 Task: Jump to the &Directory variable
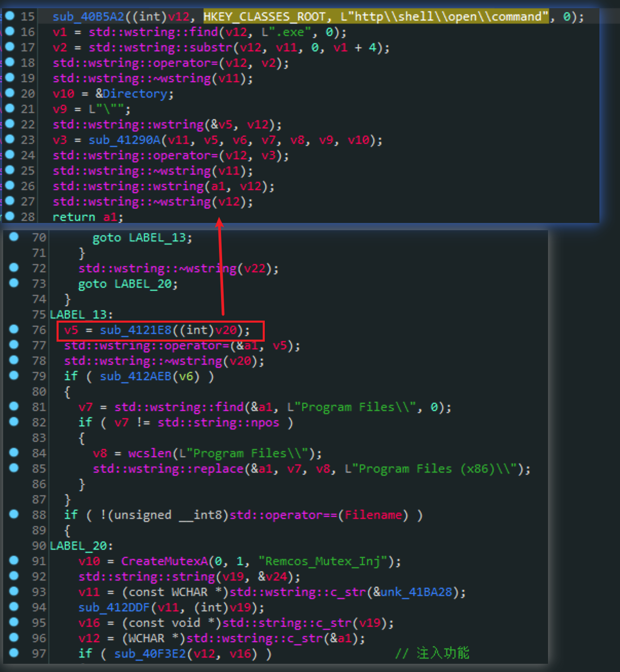tap(131, 94)
